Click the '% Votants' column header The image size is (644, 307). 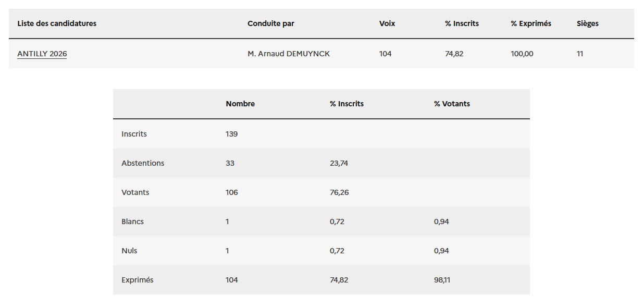(x=452, y=104)
